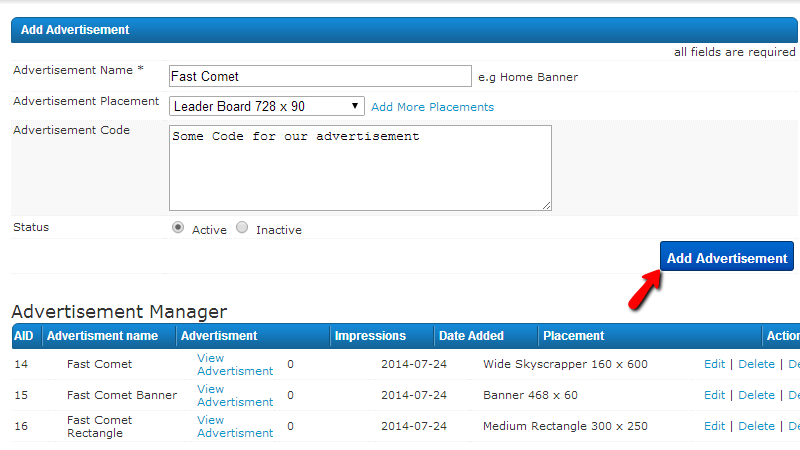This screenshot has width=800, height=450.
Task: Click inside the Advertisement Code textarea
Action: click(360, 167)
